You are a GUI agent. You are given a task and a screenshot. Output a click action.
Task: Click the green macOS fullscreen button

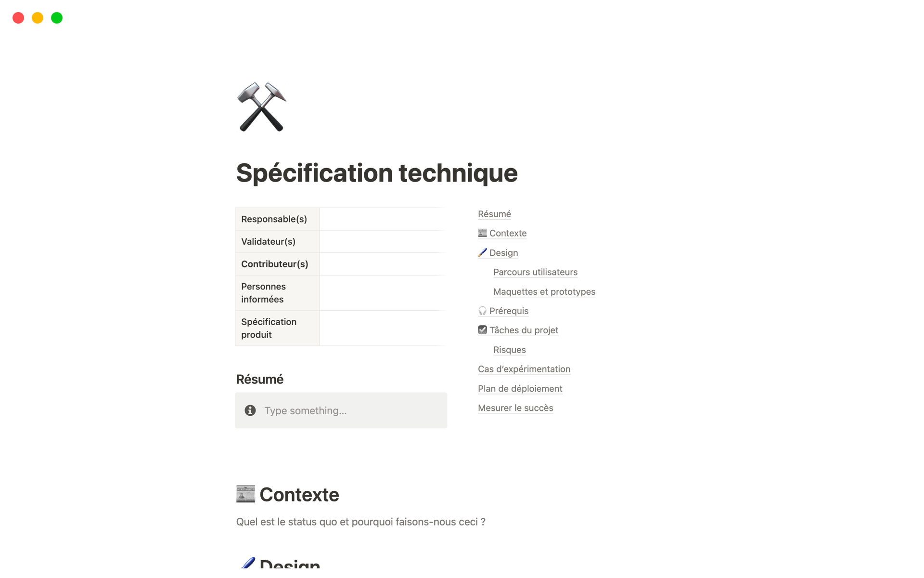(x=57, y=18)
